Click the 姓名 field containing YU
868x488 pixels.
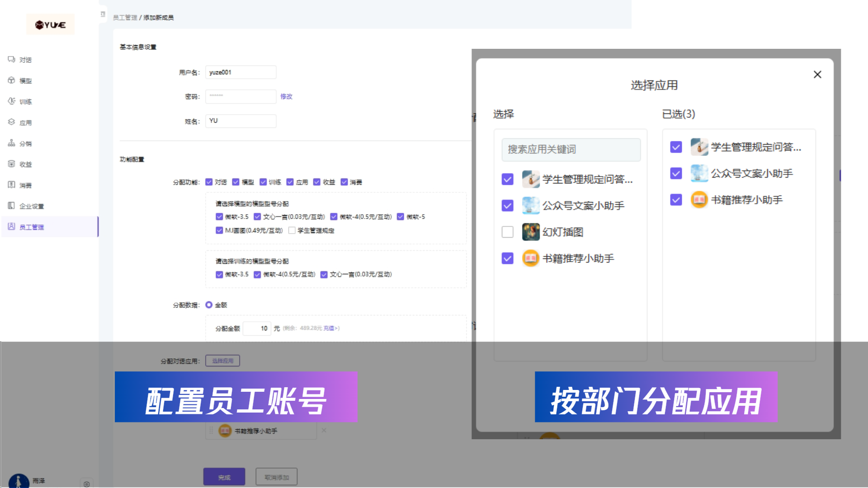click(241, 121)
